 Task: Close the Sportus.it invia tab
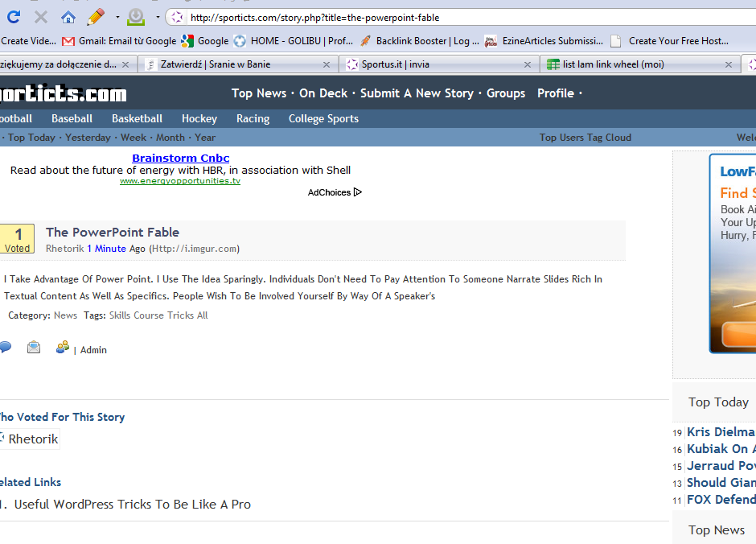[x=528, y=64]
